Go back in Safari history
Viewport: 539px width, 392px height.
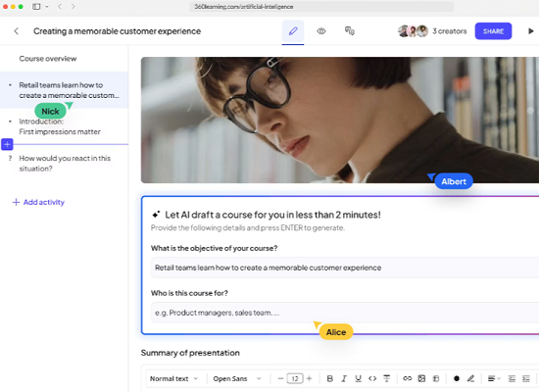coord(60,7)
